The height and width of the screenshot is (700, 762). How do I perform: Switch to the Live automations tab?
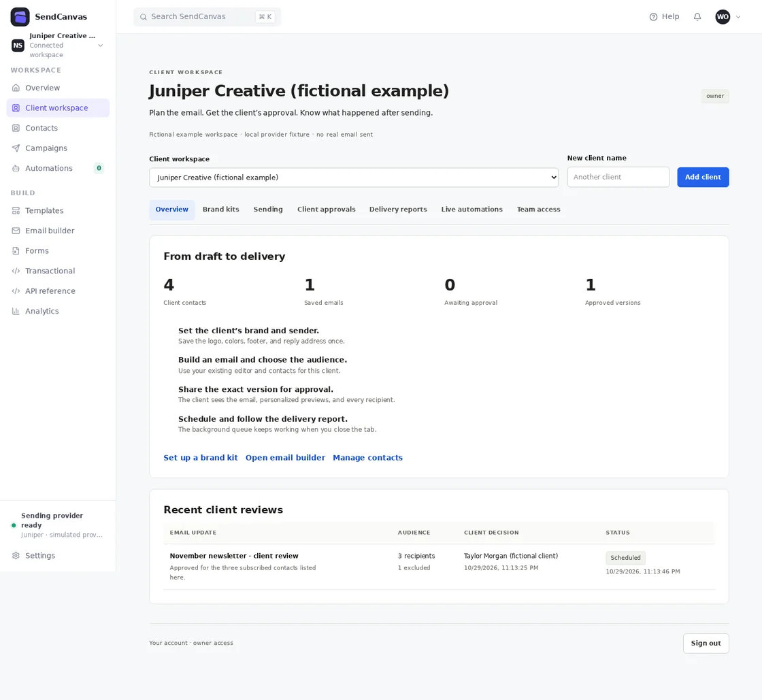pyautogui.click(x=472, y=210)
